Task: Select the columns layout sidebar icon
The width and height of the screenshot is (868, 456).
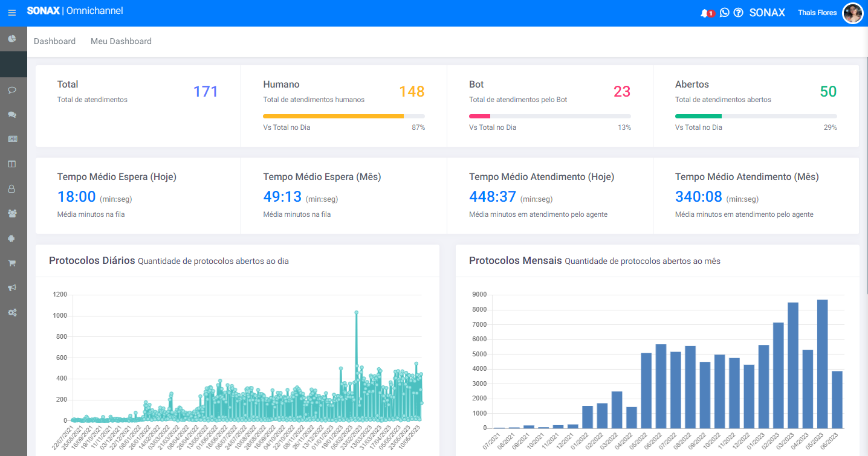Action: click(12, 164)
